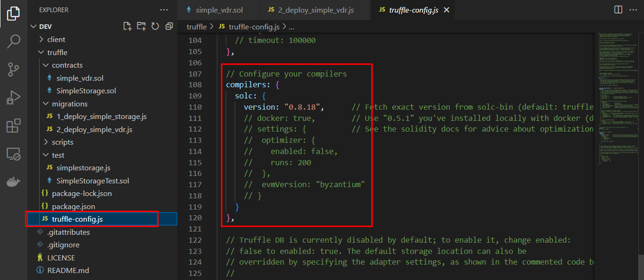Open the Explorer view in activity bar
The height and width of the screenshot is (280, 644).
(x=13, y=13)
